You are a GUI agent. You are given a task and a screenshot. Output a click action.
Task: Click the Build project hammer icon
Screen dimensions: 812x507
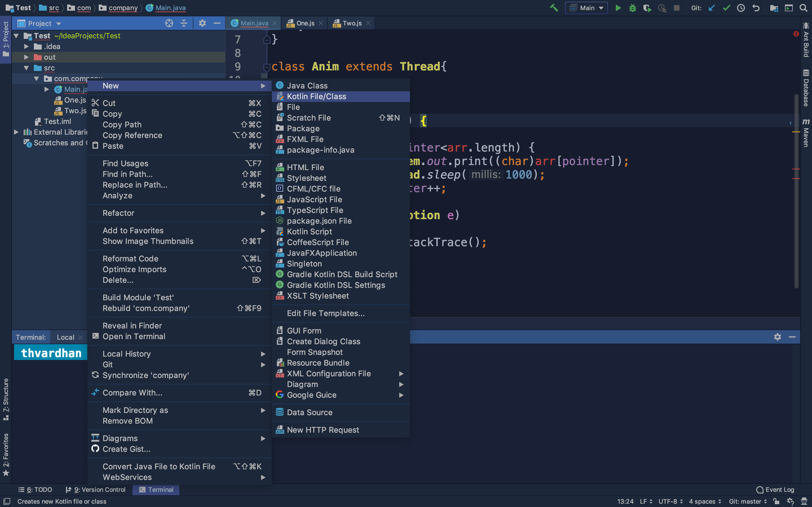pos(554,8)
